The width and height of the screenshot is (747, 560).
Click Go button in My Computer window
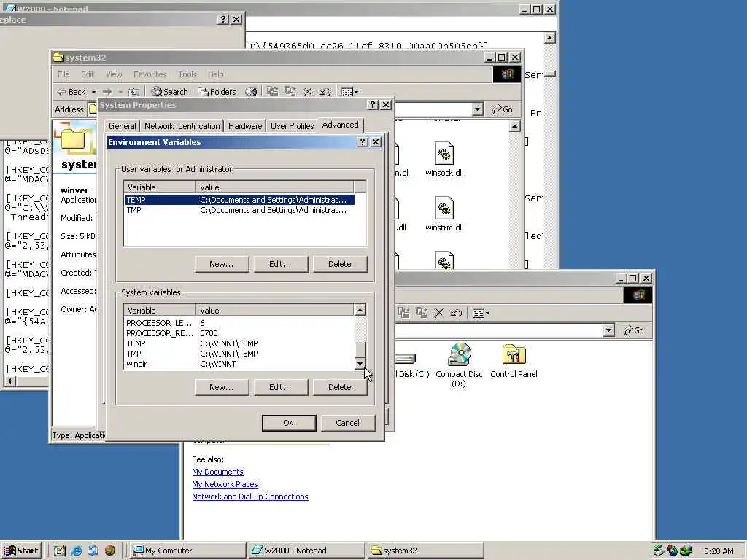click(x=634, y=330)
